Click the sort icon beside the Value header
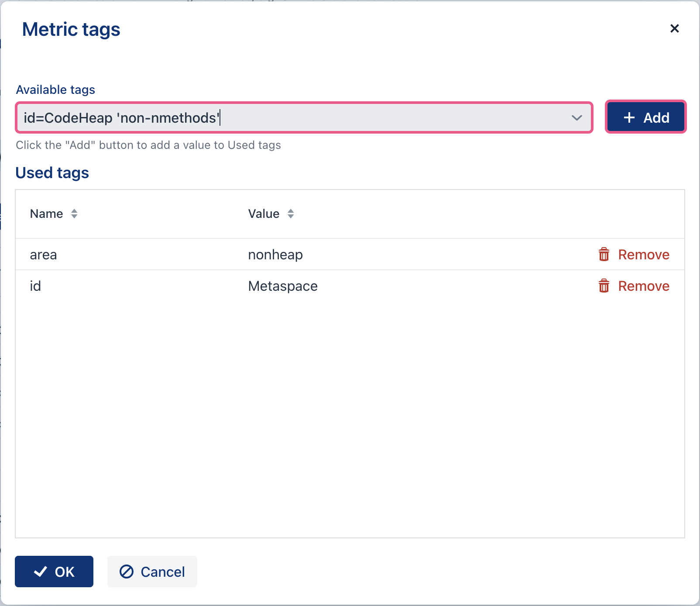Screen dimensions: 700x606 291,214
